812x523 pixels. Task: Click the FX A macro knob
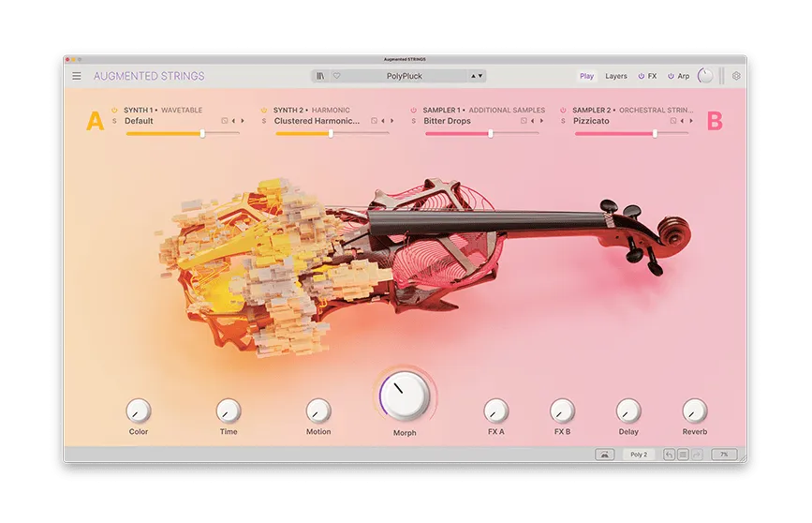tap(496, 411)
